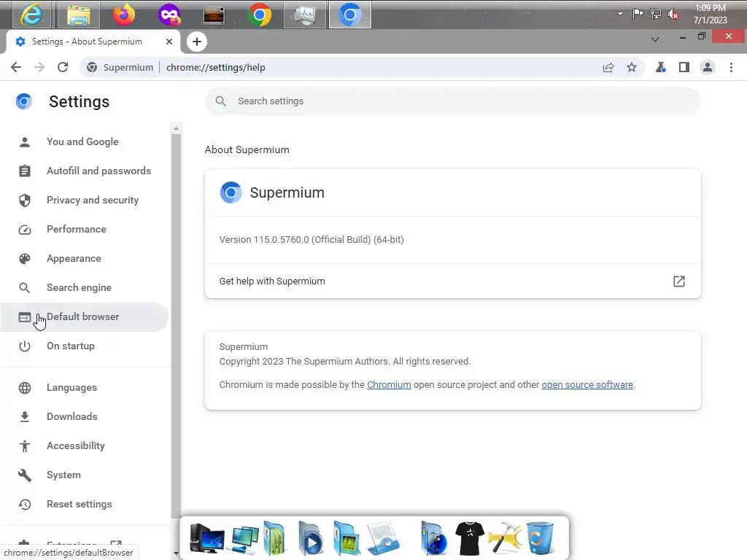Reload the current page

pyautogui.click(x=63, y=67)
